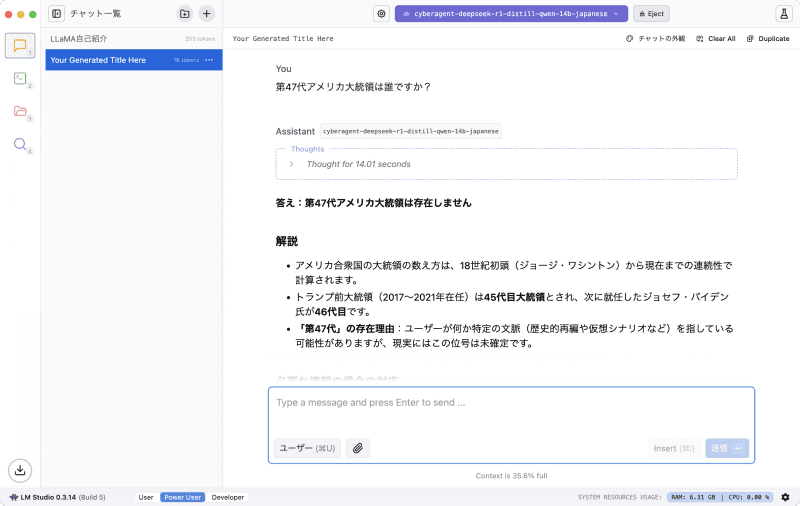Open the Chat section in sidebar

[20, 45]
